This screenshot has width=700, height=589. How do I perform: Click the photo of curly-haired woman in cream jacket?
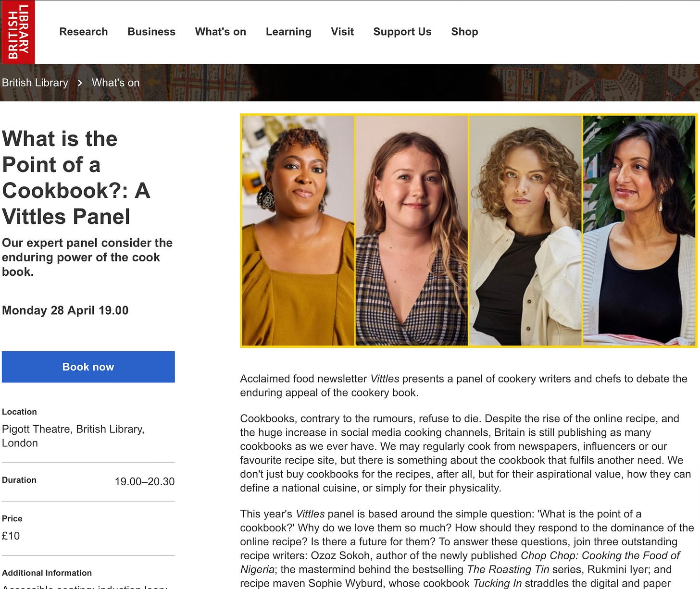tap(525, 231)
